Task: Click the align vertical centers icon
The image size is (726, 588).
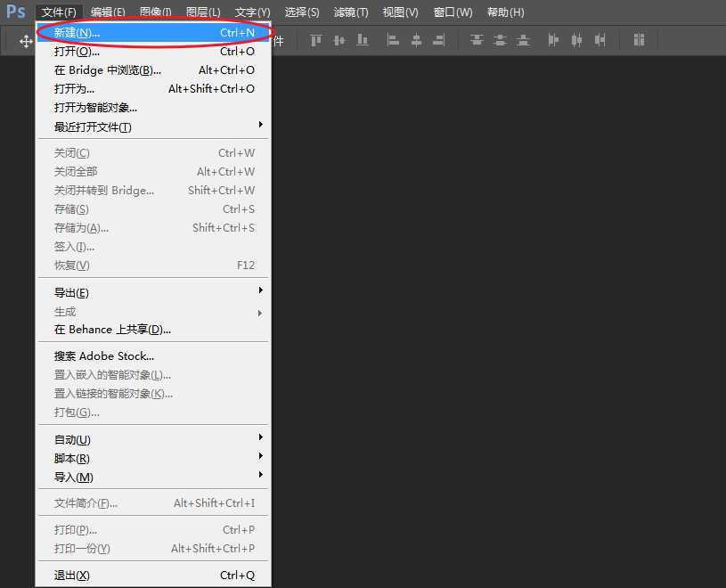Action: 339,41
